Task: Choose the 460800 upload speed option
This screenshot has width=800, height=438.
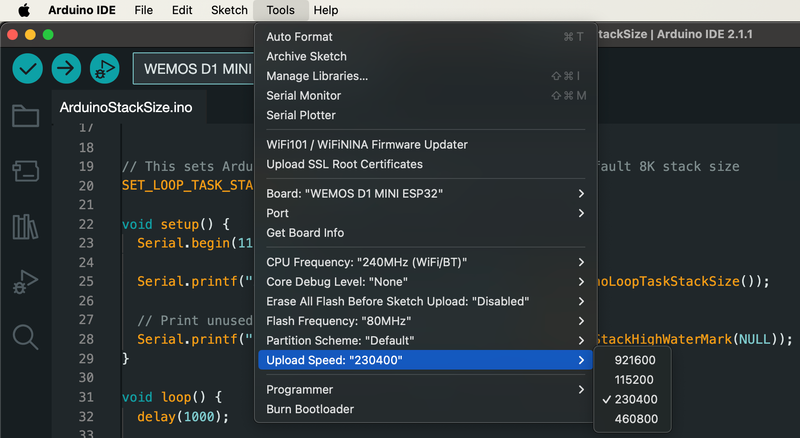Action: point(635,419)
